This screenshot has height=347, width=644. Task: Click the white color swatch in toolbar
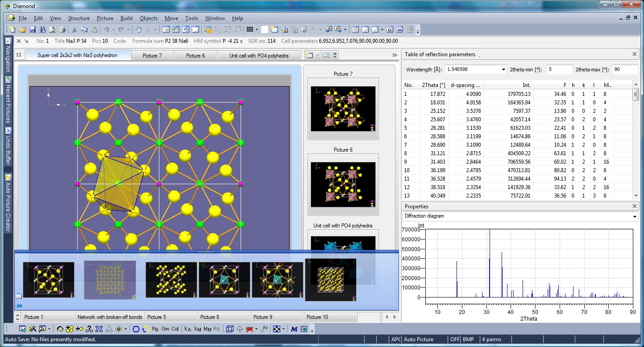[x=265, y=29]
